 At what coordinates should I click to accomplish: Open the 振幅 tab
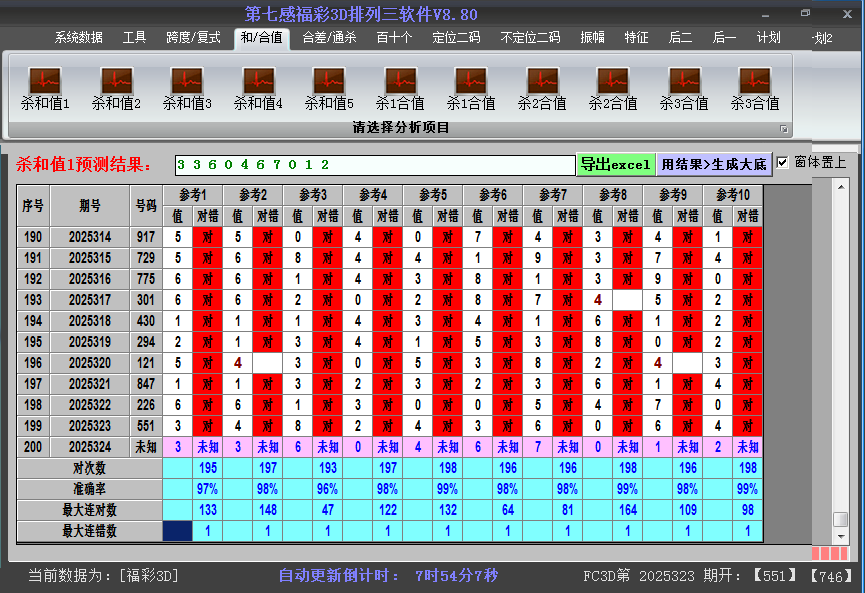tap(593, 38)
